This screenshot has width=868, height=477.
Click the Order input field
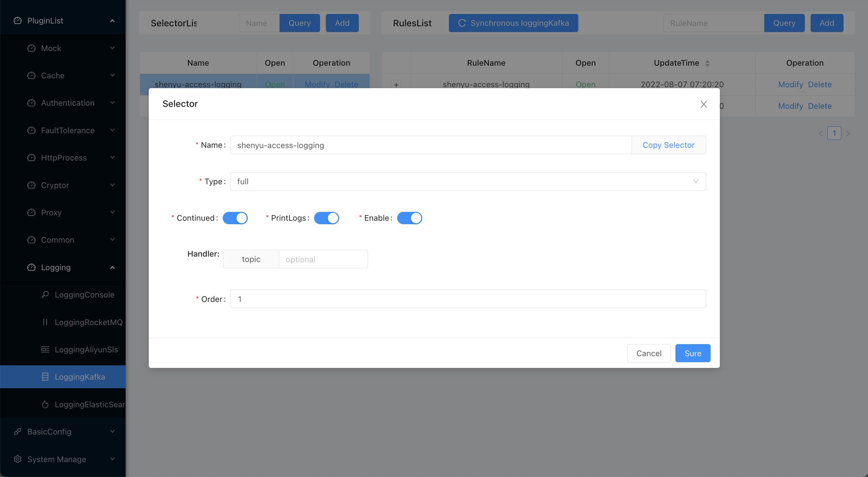pos(468,299)
